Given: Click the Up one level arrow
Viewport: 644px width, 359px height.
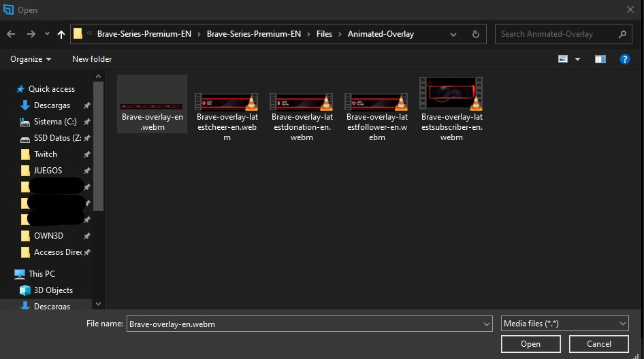Looking at the screenshot, I should tap(61, 34).
